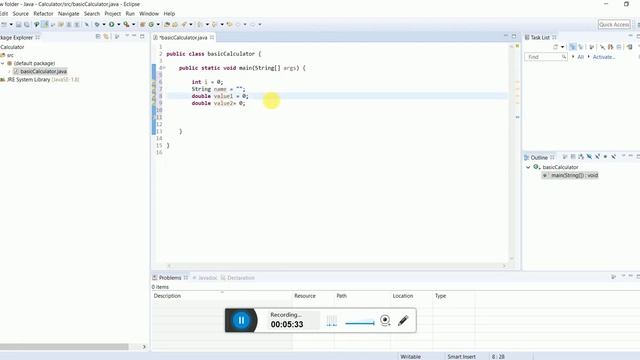This screenshot has height=360, width=640.
Task: Click Hide Completed Tasks icon in Task List
Action: pos(602,47)
